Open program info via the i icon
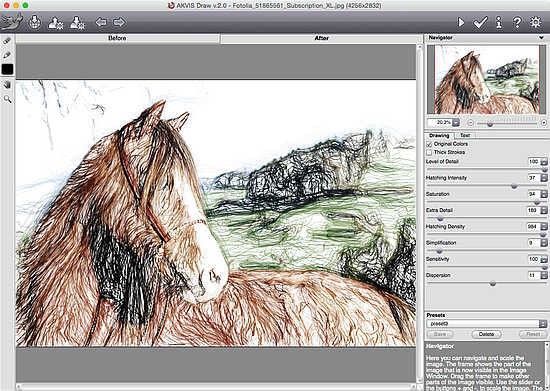 (498, 22)
